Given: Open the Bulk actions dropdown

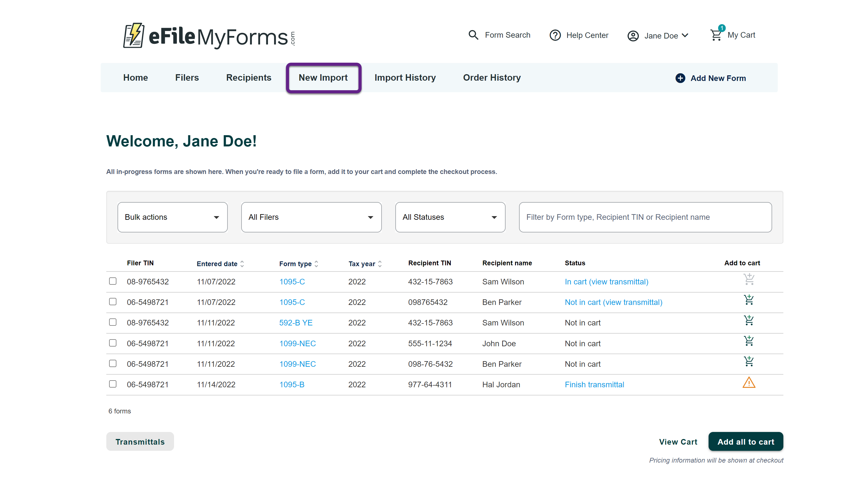Looking at the screenshot, I should pos(172,217).
